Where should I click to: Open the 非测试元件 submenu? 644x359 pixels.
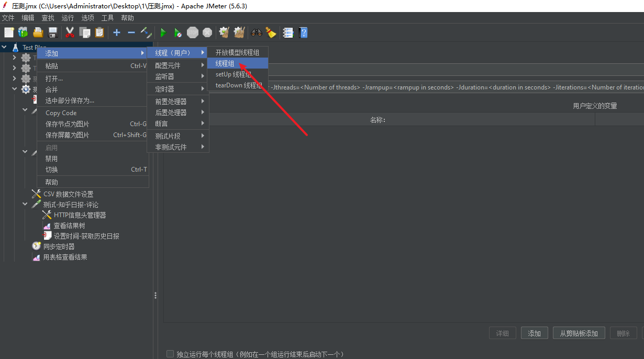click(178, 147)
